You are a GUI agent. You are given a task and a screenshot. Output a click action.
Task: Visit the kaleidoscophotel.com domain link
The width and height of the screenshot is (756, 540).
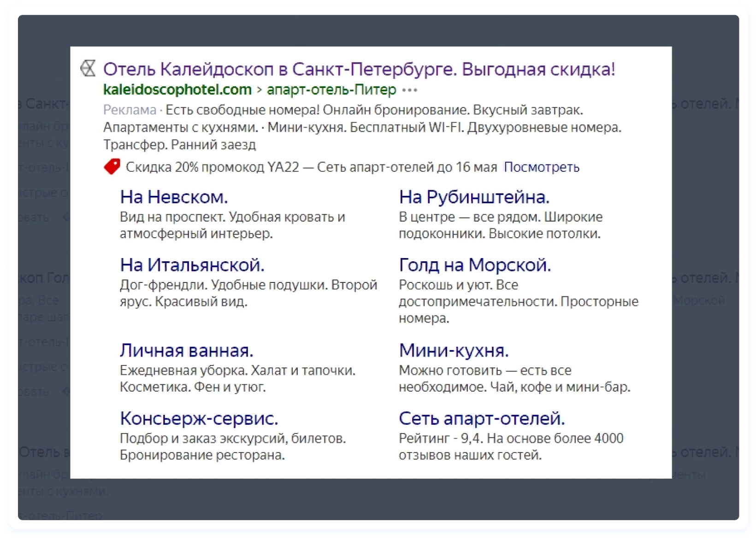point(177,89)
